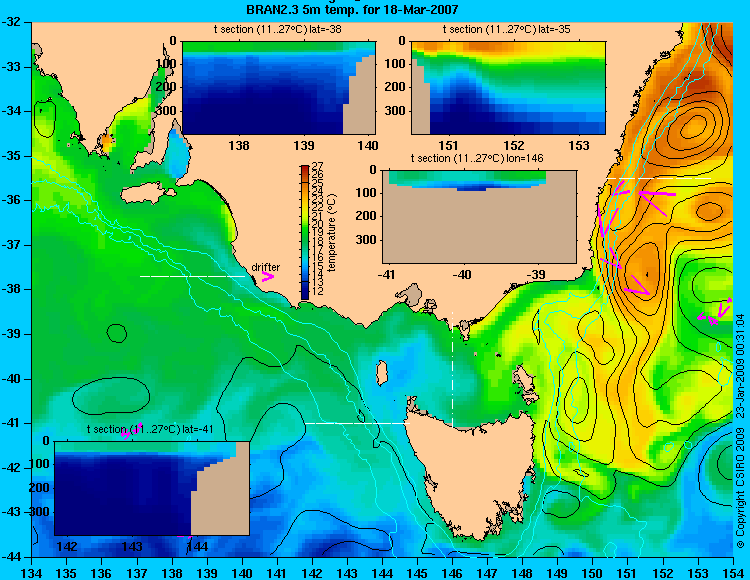Click the 134 label on main longitude axis
Viewport: 750px width, 580px height.
point(32,572)
